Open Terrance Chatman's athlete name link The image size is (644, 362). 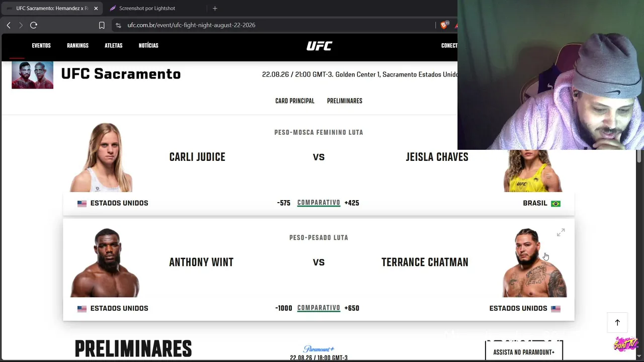click(425, 262)
